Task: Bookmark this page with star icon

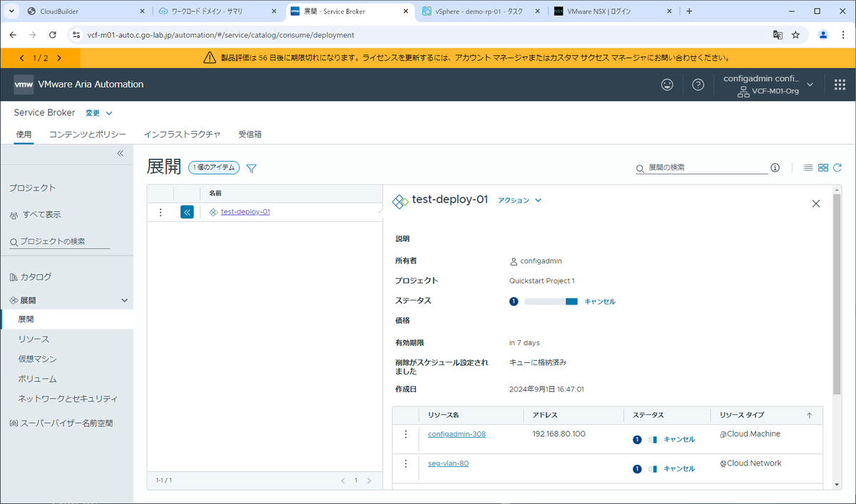Action: tap(795, 34)
